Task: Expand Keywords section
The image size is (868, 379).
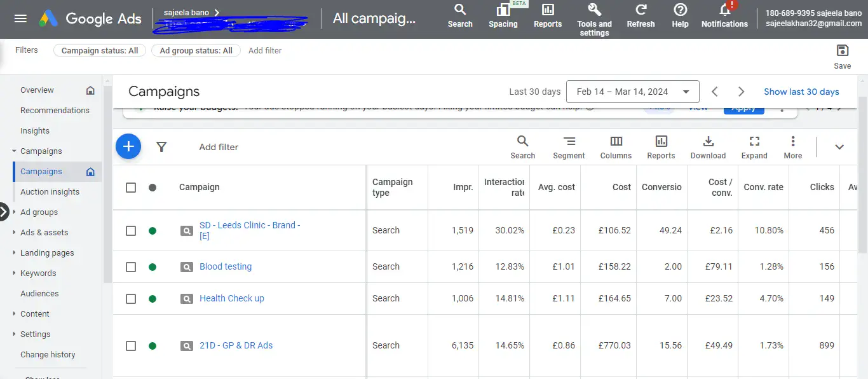Action: 14,273
